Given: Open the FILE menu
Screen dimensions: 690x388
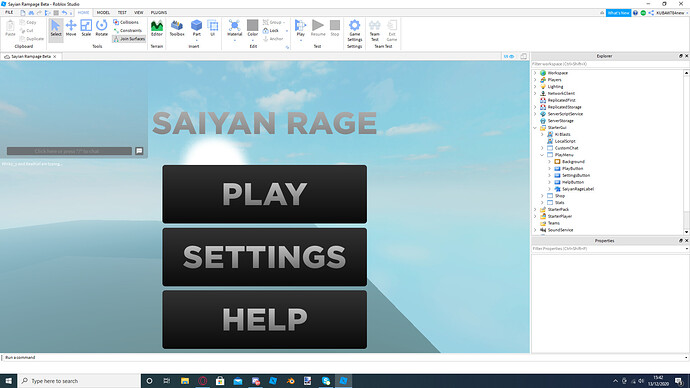Looking at the screenshot, I should pyautogui.click(x=9, y=13).
